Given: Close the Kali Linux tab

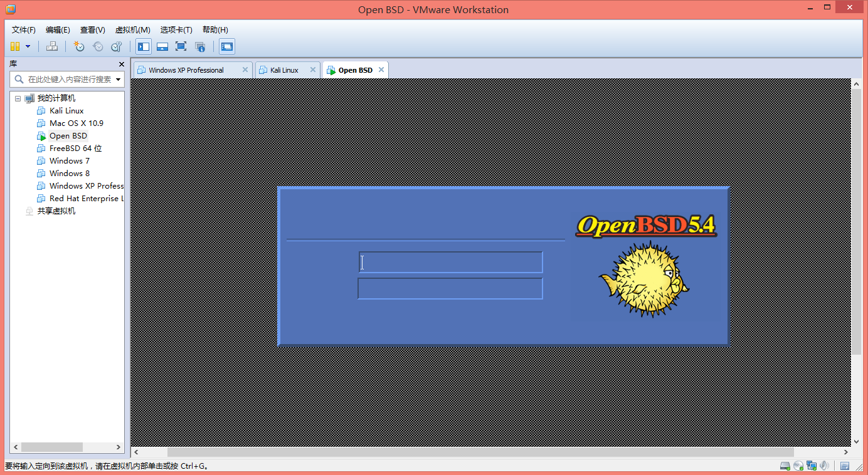Looking at the screenshot, I should (x=312, y=70).
